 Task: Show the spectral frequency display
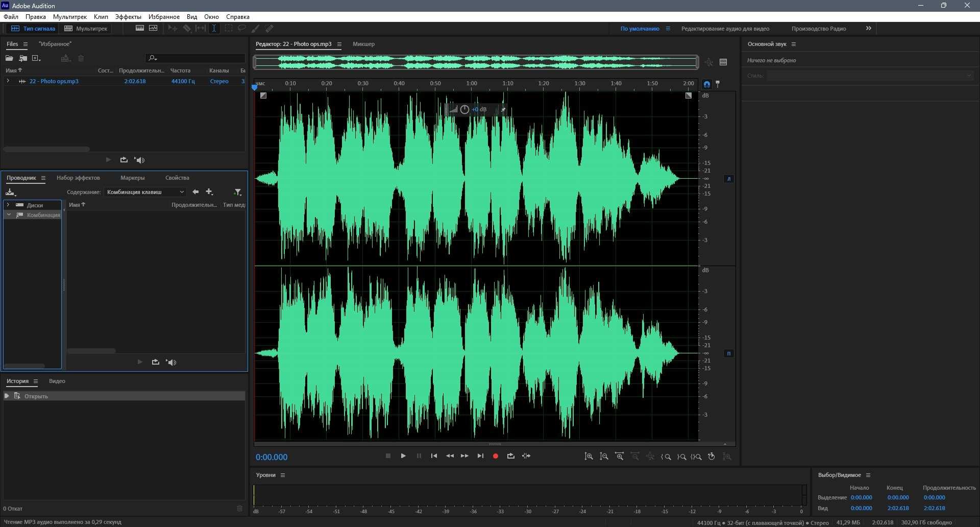139,29
